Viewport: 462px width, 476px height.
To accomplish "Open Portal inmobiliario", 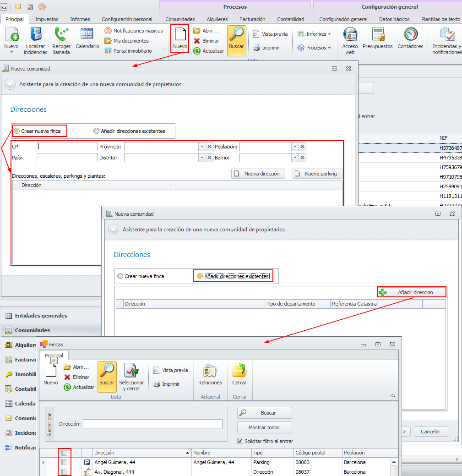I will pyautogui.click(x=128, y=51).
